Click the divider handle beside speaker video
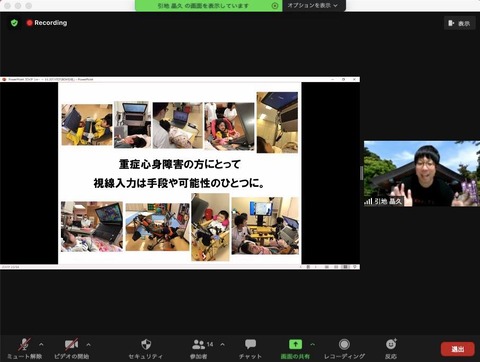This screenshot has width=480, height=362. [x=362, y=173]
